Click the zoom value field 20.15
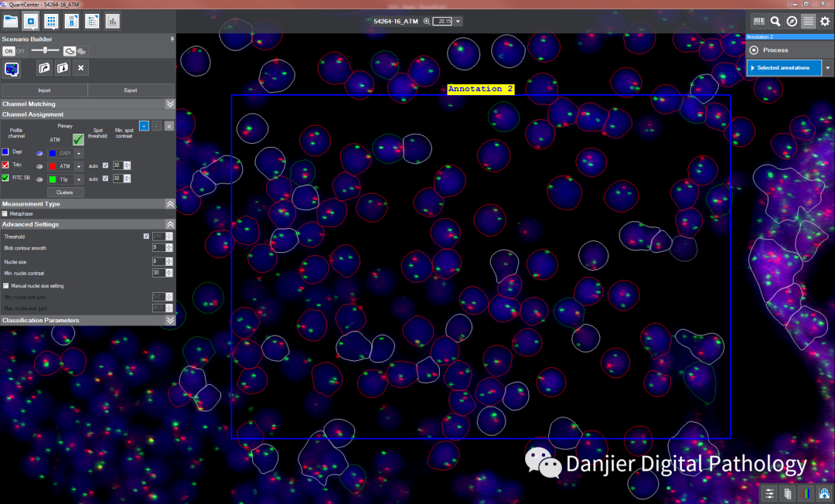This screenshot has width=835, height=504. tap(442, 22)
